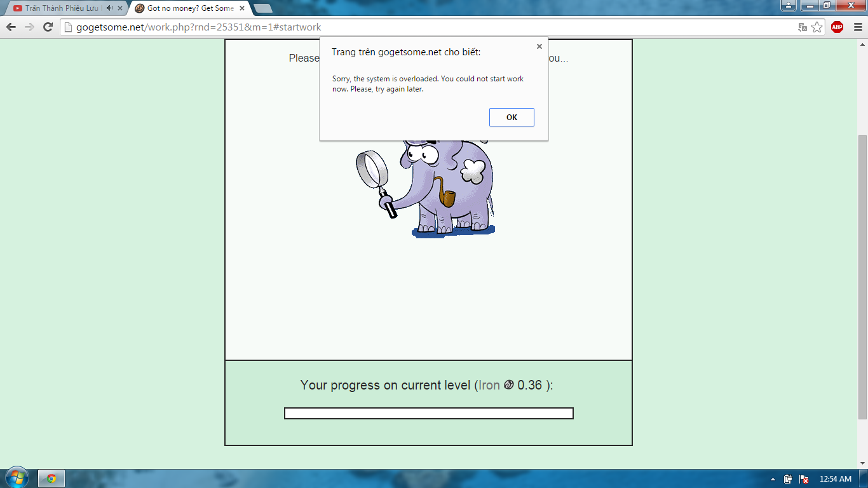Click the Show desktop button
868x488 pixels.
coord(864,478)
